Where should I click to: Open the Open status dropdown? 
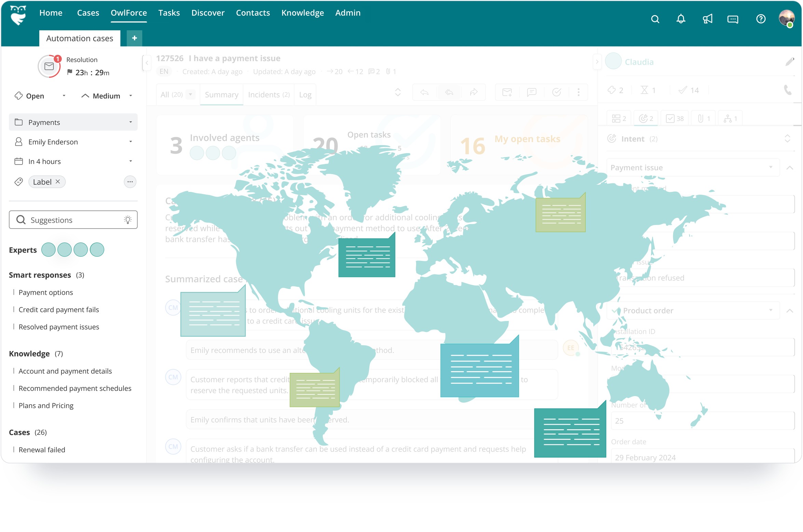pyautogui.click(x=64, y=96)
